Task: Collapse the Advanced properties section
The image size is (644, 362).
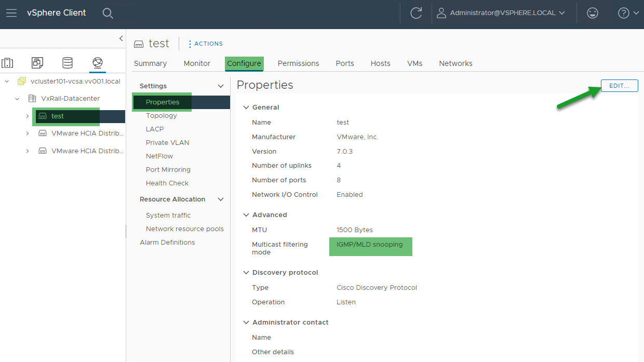Action: point(246,215)
